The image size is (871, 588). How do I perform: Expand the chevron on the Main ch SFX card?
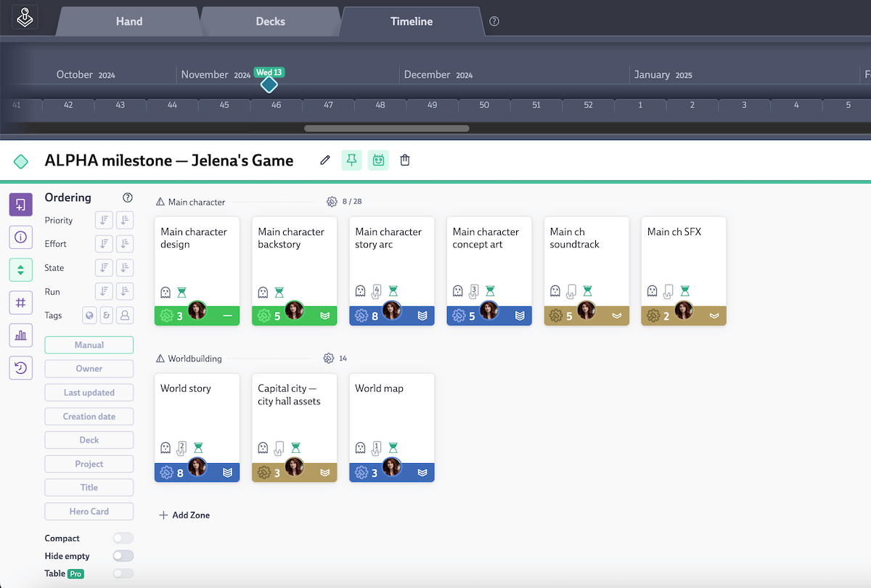pos(714,316)
